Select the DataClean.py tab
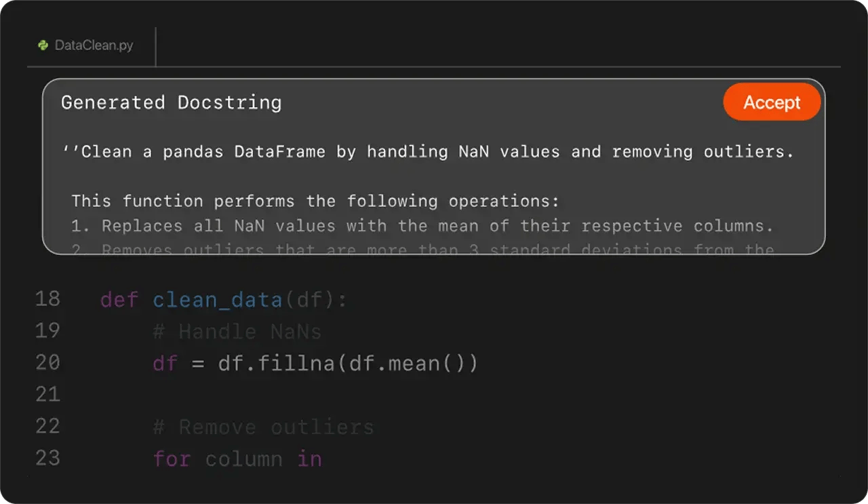Screen dimensions: 868x504 click(x=95, y=46)
